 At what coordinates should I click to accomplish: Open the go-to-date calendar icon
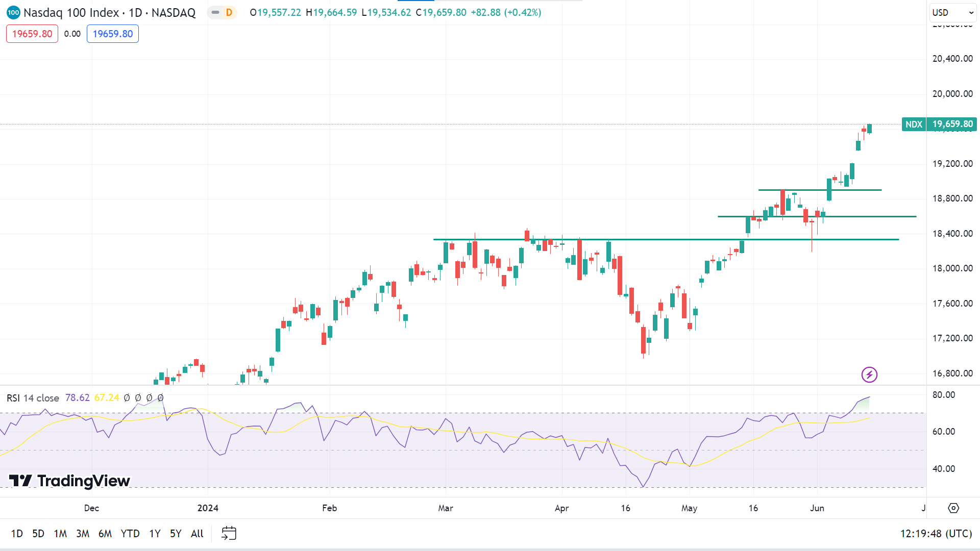[x=229, y=534]
